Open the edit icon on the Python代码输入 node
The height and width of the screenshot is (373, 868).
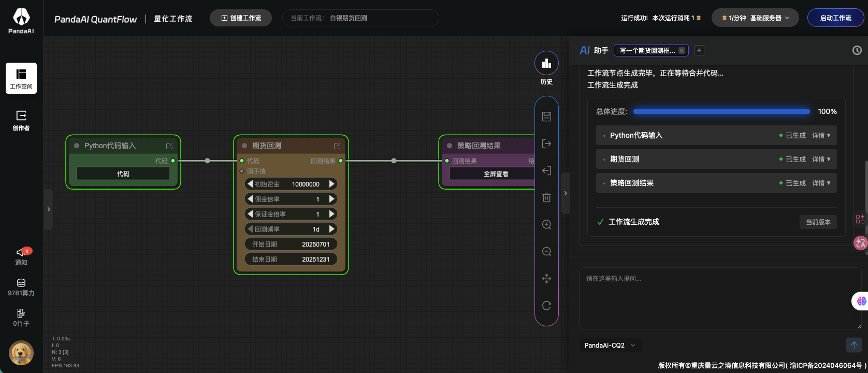(x=169, y=146)
